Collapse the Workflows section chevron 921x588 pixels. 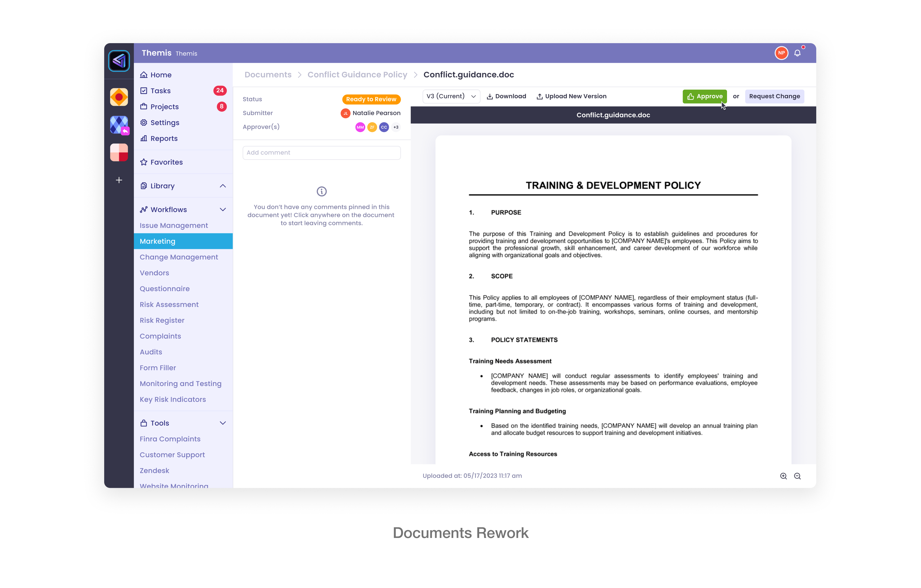click(223, 209)
